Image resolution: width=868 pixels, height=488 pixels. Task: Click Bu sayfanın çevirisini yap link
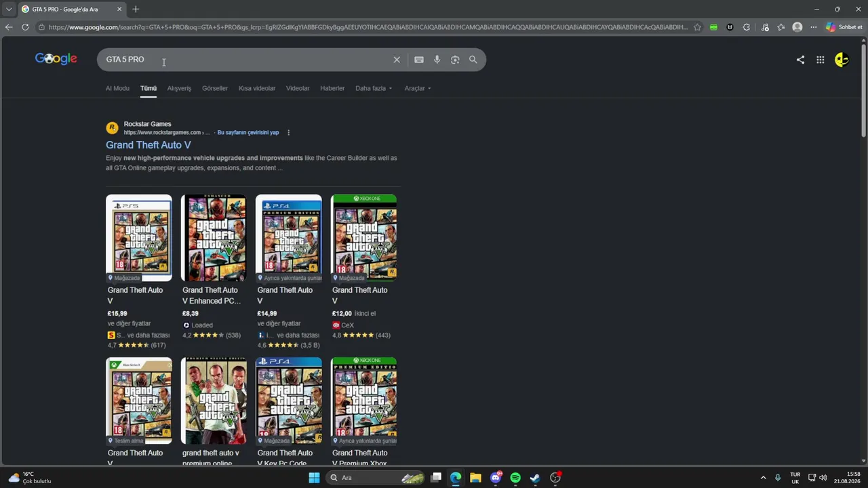pos(248,133)
